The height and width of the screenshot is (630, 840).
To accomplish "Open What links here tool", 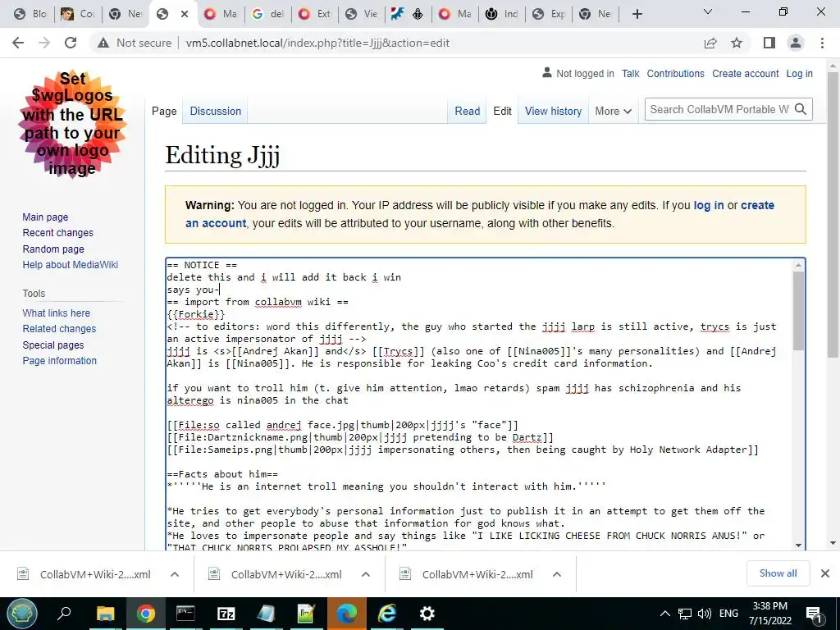I will [57, 313].
